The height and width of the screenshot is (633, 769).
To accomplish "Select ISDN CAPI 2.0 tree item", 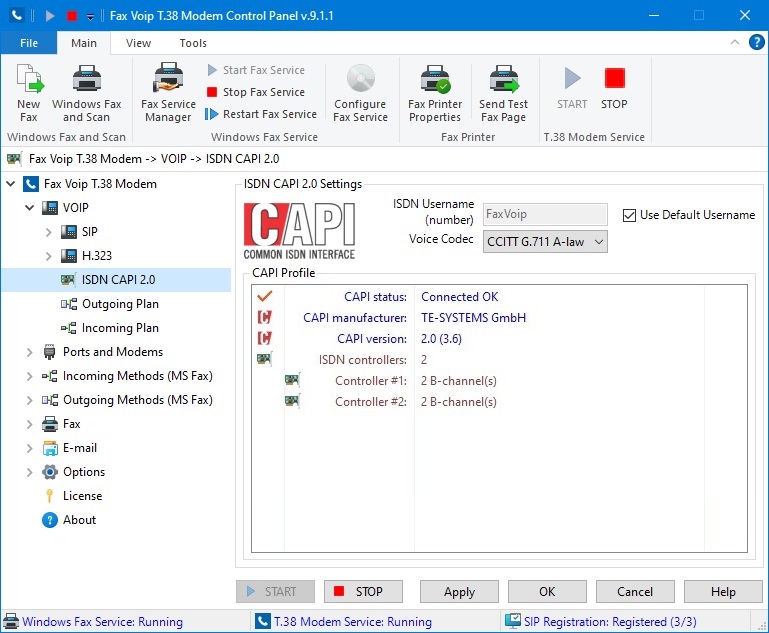I will tap(118, 279).
